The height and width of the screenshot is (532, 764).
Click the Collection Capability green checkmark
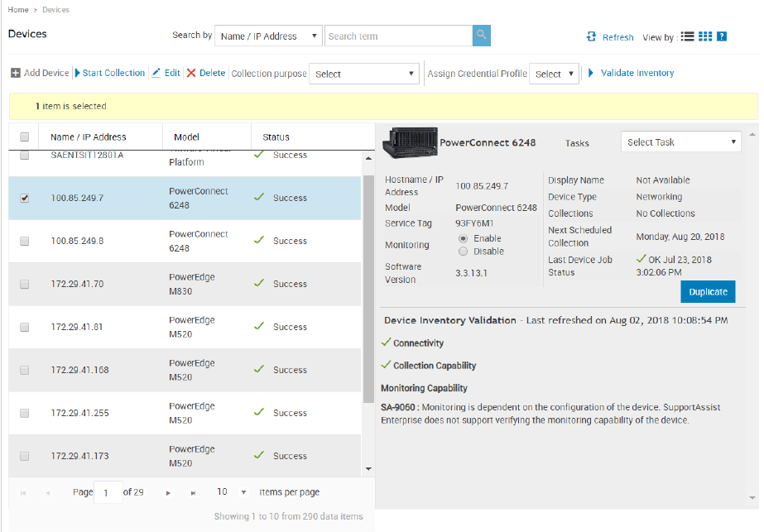[x=386, y=365]
